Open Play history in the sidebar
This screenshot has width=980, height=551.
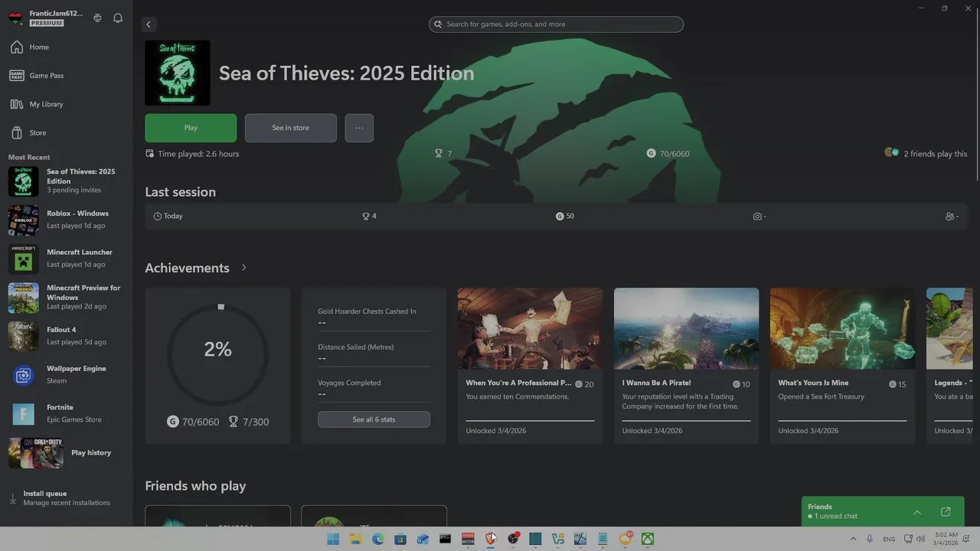(66, 453)
